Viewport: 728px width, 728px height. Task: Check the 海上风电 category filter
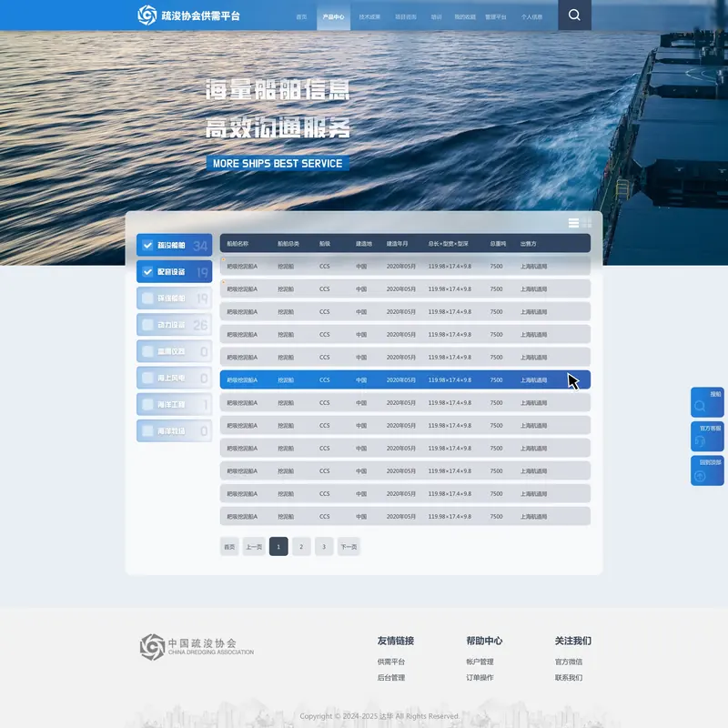[174, 378]
